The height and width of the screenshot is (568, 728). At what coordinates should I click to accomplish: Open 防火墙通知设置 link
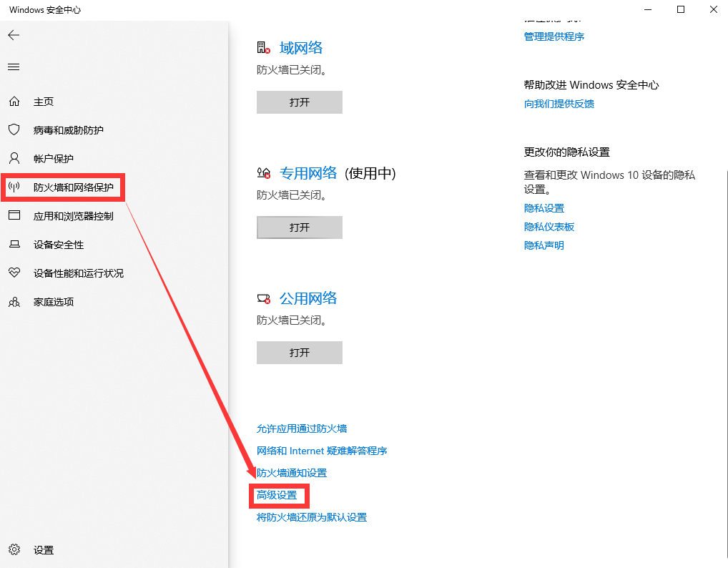(x=292, y=474)
